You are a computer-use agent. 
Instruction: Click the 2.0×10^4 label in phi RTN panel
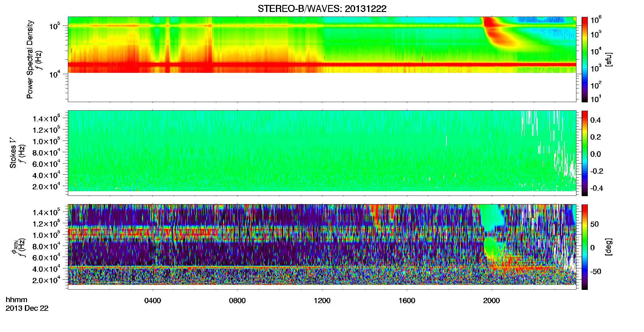pos(46,280)
